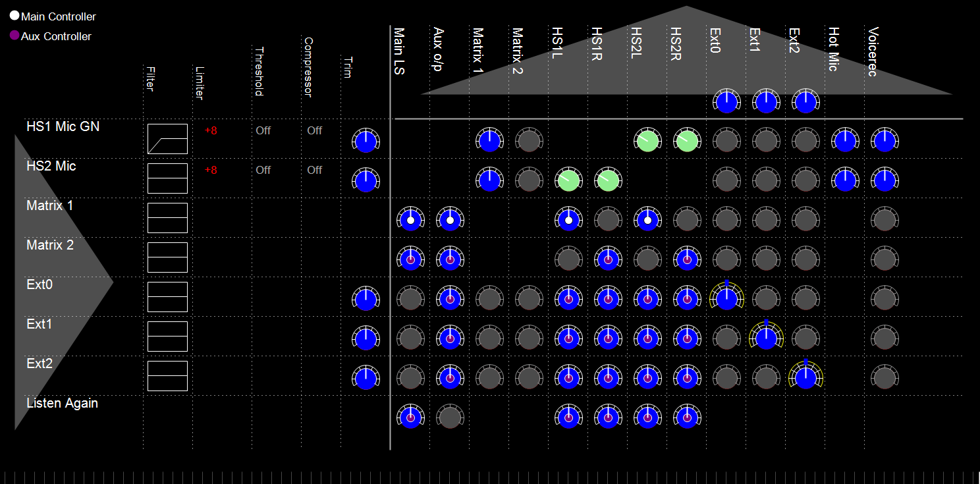
Task: Click green HS2 Mic to HS1R knob
Action: click(608, 180)
